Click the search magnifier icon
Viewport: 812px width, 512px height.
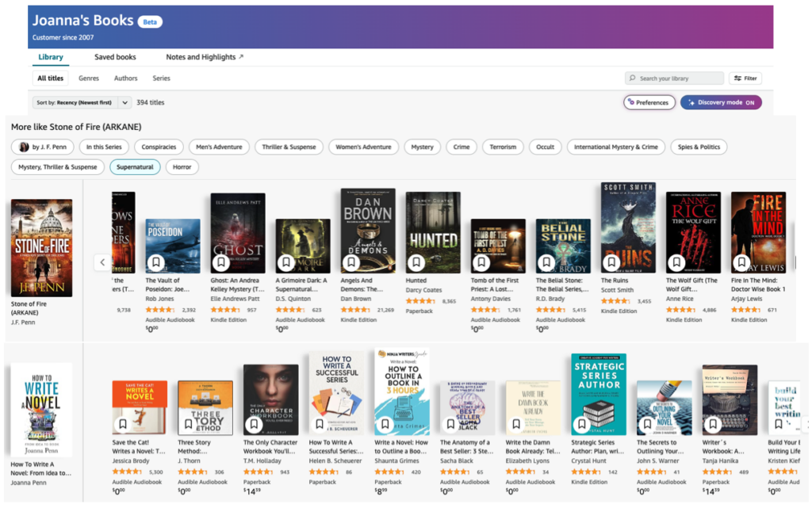[632, 78]
